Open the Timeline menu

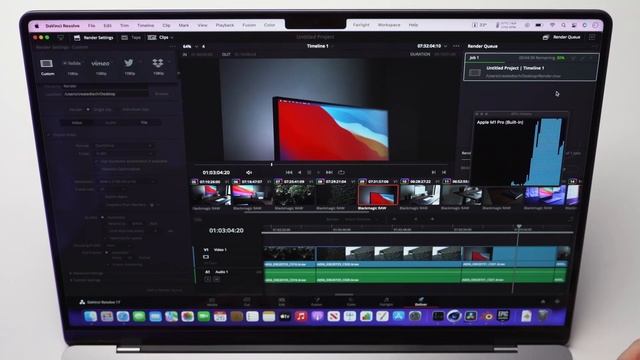[145, 25]
